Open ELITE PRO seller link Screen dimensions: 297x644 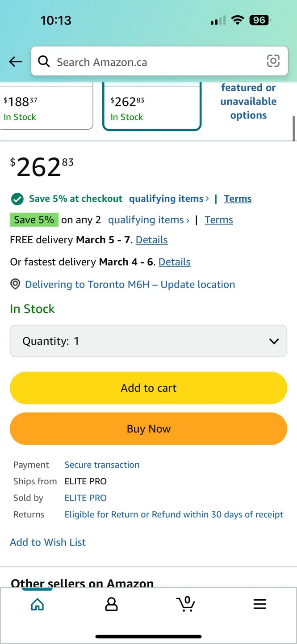coord(86,498)
